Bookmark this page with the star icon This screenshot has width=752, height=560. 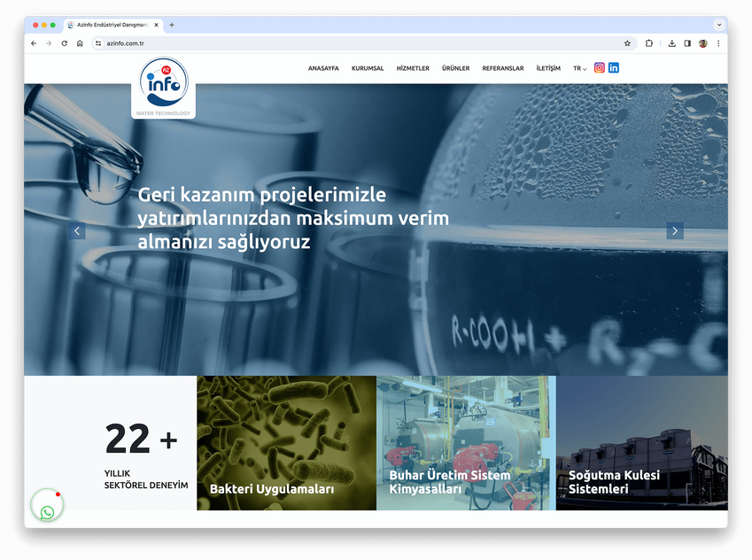point(627,43)
